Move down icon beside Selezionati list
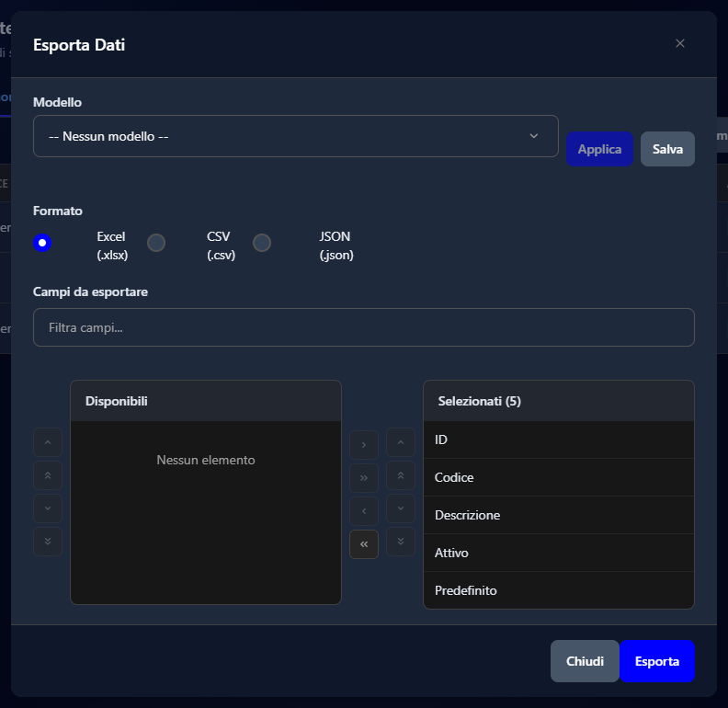The height and width of the screenshot is (708, 728). pos(401,508)
